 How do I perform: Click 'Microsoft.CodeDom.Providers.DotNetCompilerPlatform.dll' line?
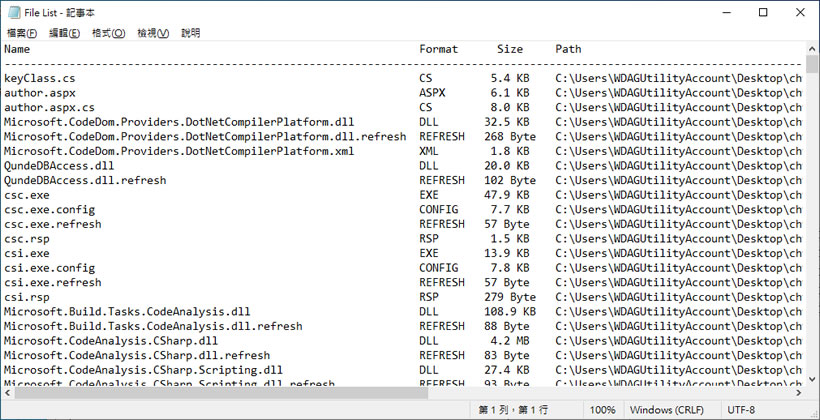[179, 122]
